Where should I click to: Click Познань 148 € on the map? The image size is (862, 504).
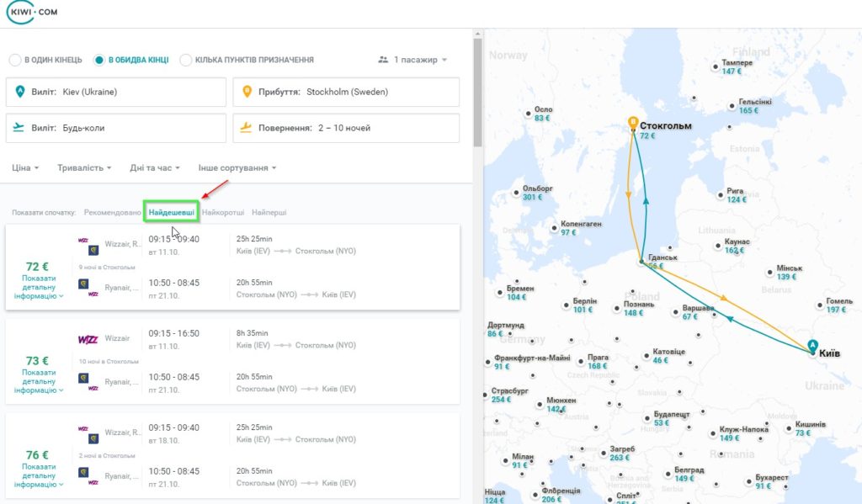[x=635, y=308]
